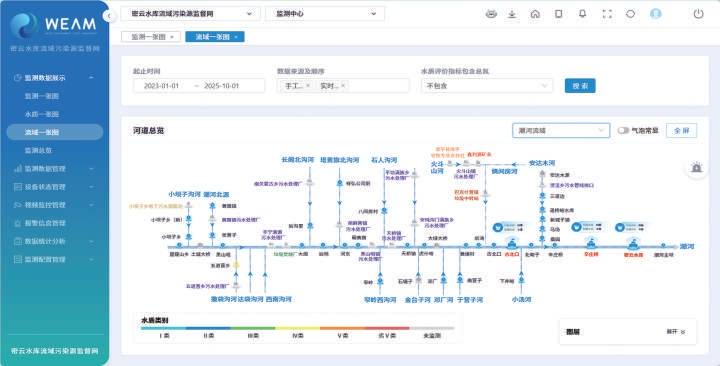
Task: Expand the 视频监控管理 menu group
Action: coord(91,205)
